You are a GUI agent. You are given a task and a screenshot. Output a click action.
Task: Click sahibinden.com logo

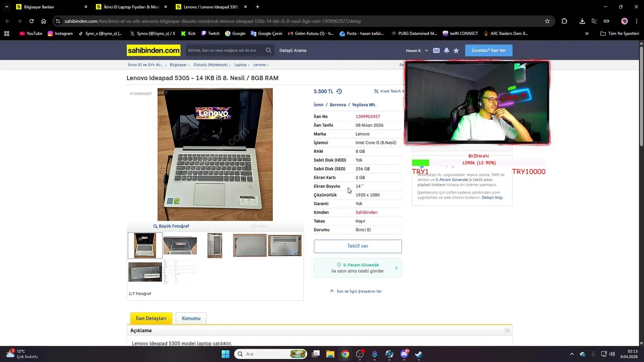coord(153,50)
